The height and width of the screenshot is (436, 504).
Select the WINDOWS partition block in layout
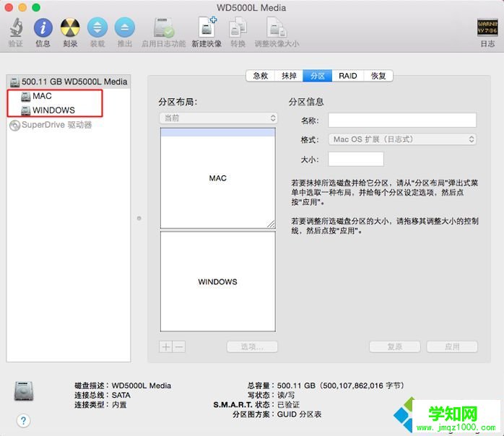[x=218, y=282]
